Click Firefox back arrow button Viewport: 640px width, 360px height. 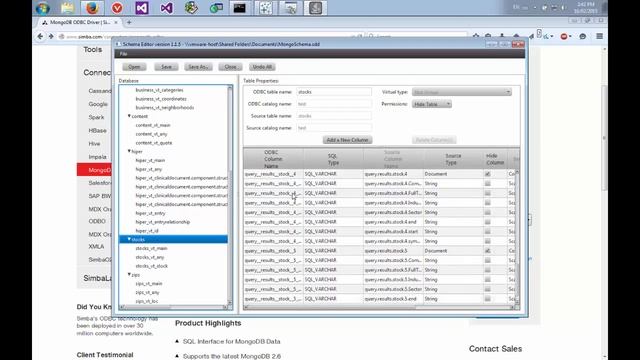coord(40,36)
